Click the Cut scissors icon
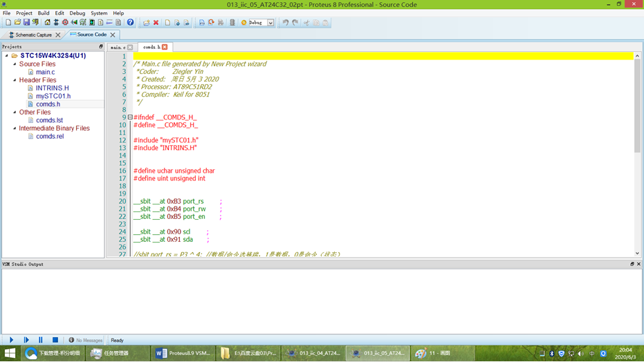 point(306,23)
